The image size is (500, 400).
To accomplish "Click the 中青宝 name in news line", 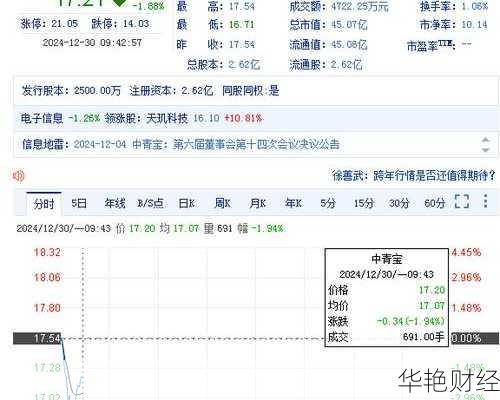I will point(147,144).
